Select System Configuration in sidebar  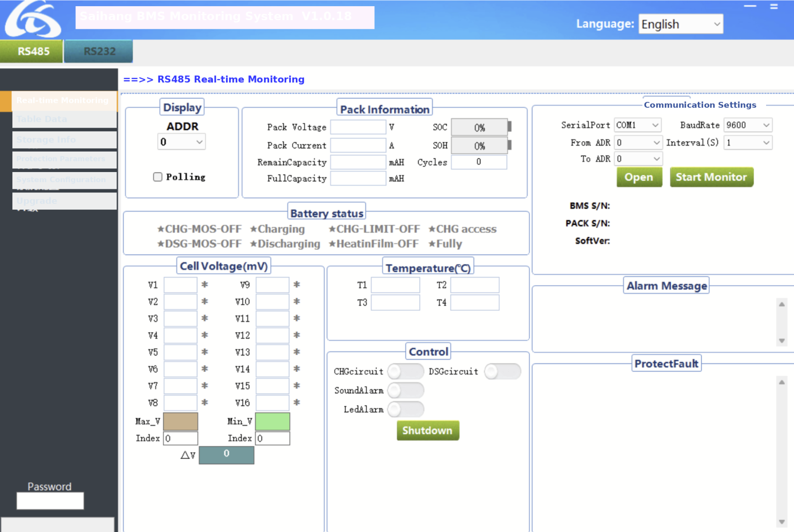coord(65,180)
